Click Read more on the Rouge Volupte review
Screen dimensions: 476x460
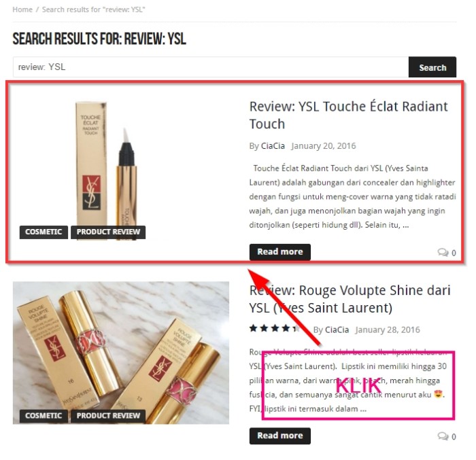(x=280, y=436)
